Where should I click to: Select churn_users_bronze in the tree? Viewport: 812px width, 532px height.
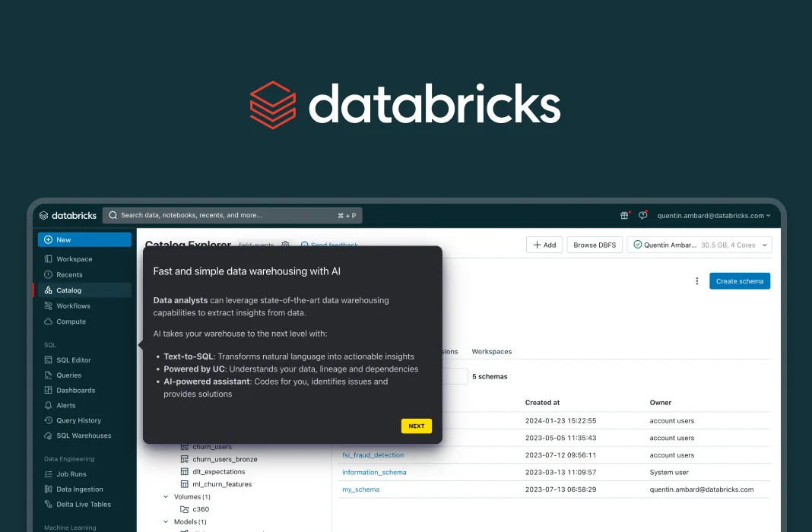(x=225, y=459)
